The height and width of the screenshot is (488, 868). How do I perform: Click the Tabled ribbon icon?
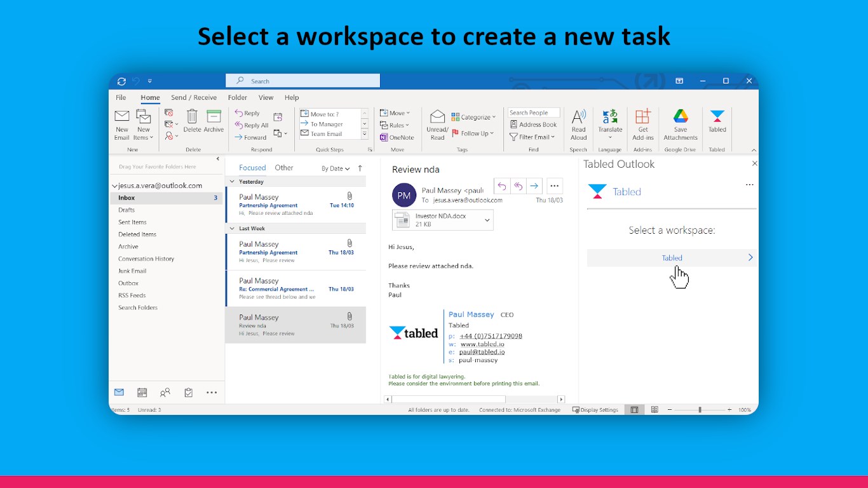(x=717, y=117)
